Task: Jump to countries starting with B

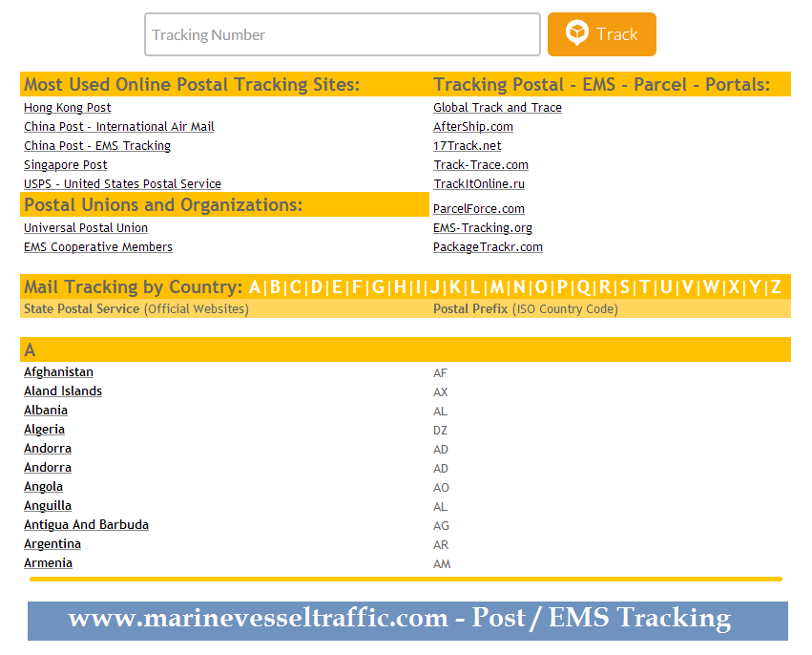Action: pos(275,287)
